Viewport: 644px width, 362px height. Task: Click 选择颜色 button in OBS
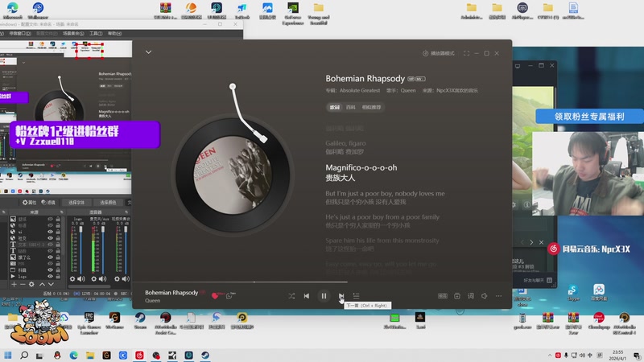click(108, 203)
